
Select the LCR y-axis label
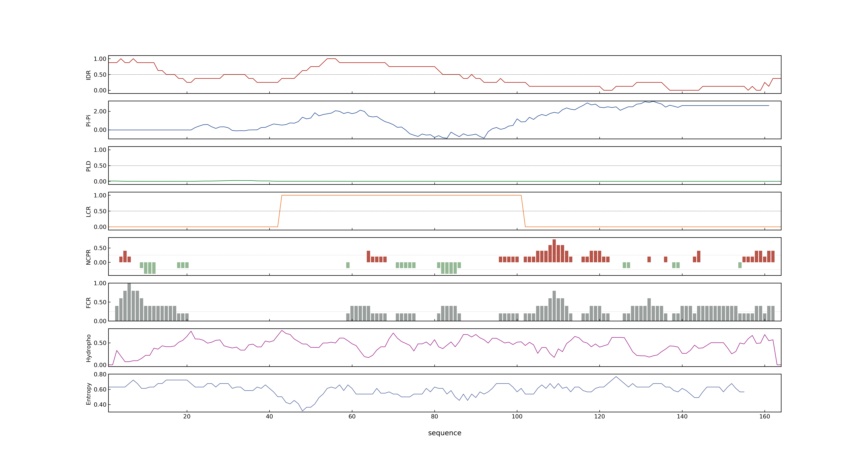(89, 211)
